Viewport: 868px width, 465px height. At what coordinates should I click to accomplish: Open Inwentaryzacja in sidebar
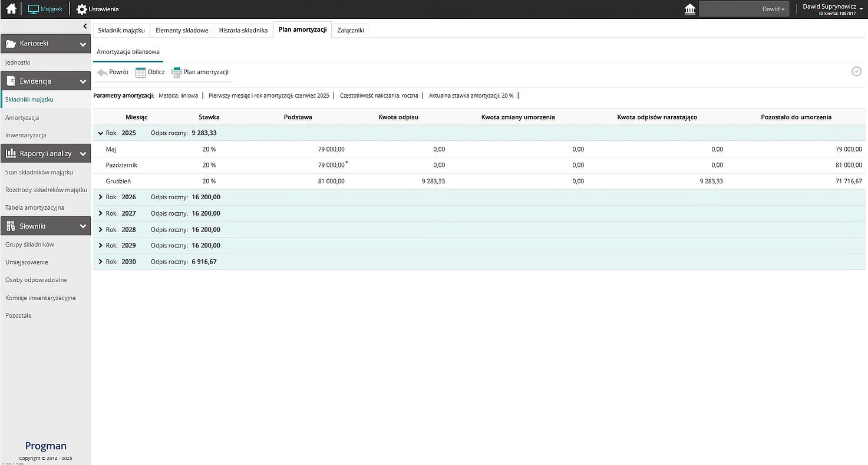tap(25, 136)
